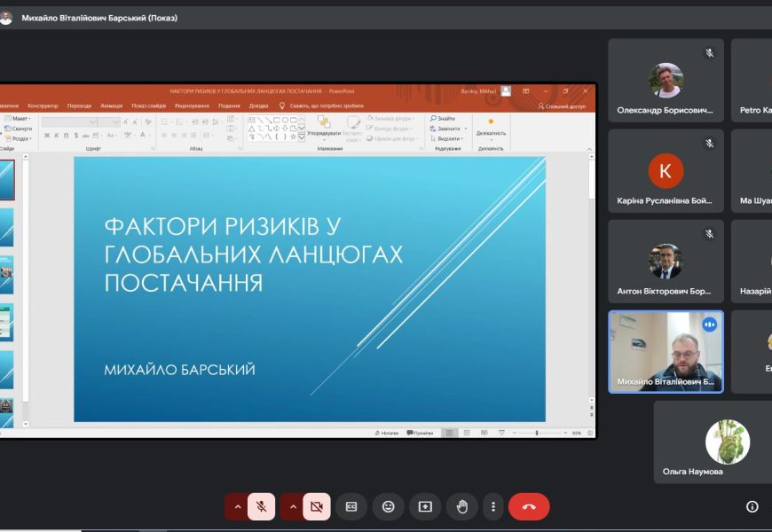Switch to slide sorter view in status bar
This screenshot has height=532, width=772.
[x=467, y=433]
